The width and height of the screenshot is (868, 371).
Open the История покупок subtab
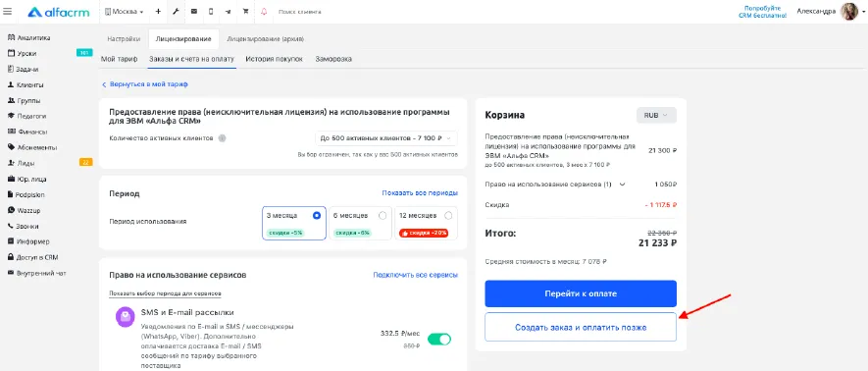[274, 59]
